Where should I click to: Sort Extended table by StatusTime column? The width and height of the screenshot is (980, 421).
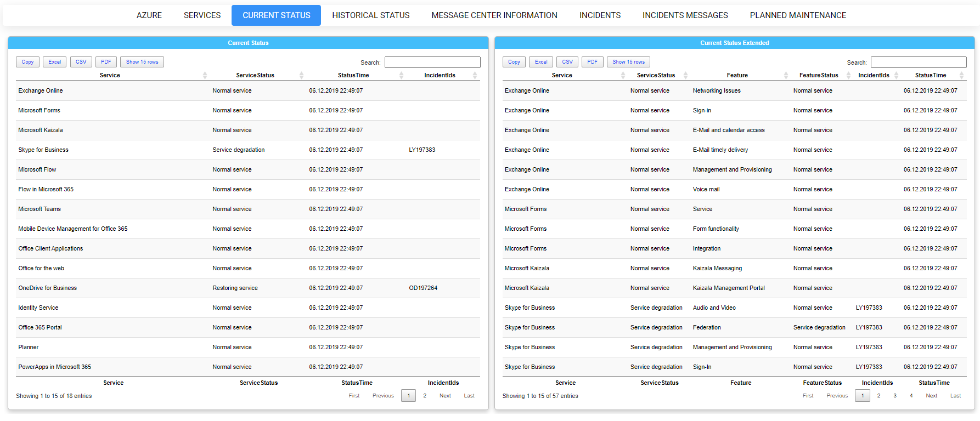(930, 75)
